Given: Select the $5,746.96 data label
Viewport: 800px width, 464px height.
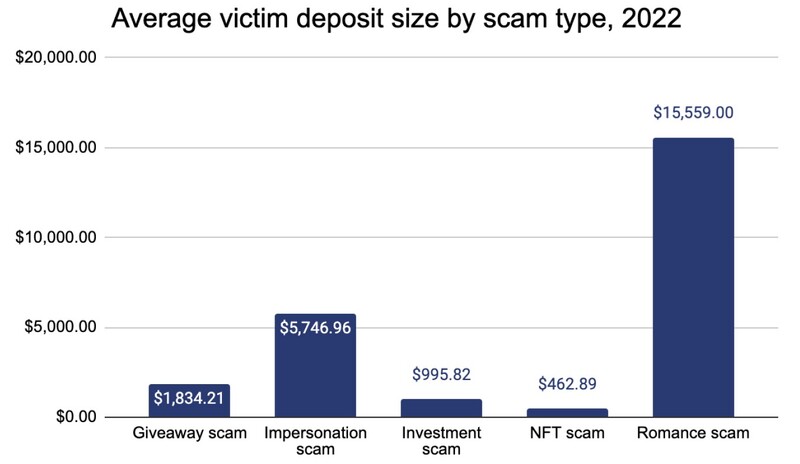Looking at the screenshot, I should (x=315, y=328).
